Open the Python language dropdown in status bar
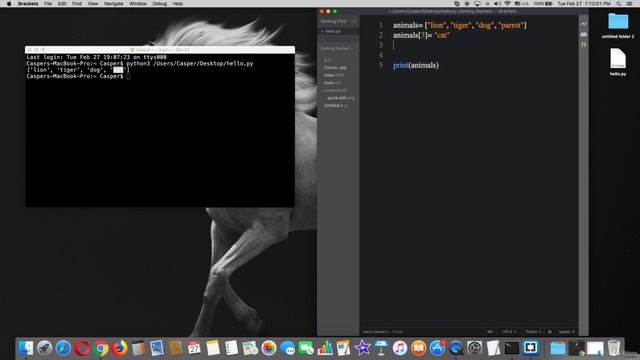 pyautogui.click(x=533, y=332)
